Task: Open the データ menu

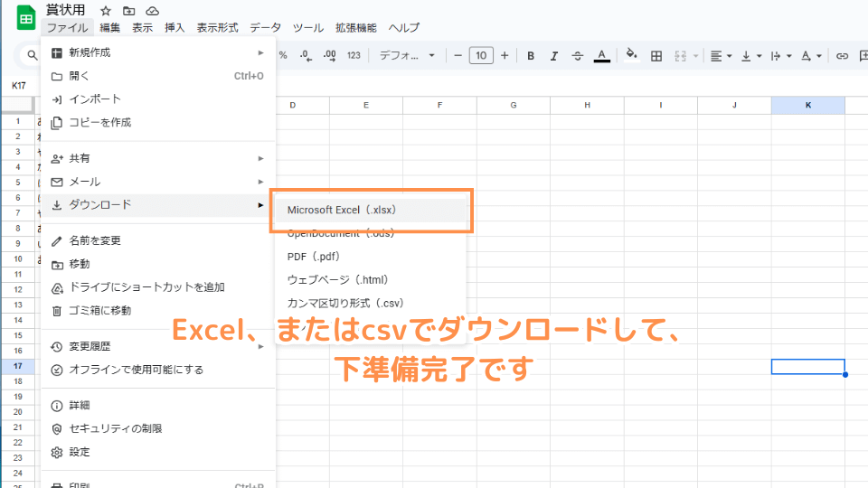Action: coord(265,28)
